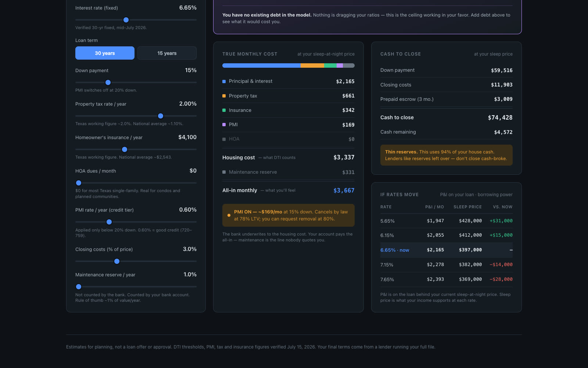The width and height of the screenshot is (588, 368).
Task: Click the orange Property tax legend square
Action: pyautogui.click(x=224, y=96)
